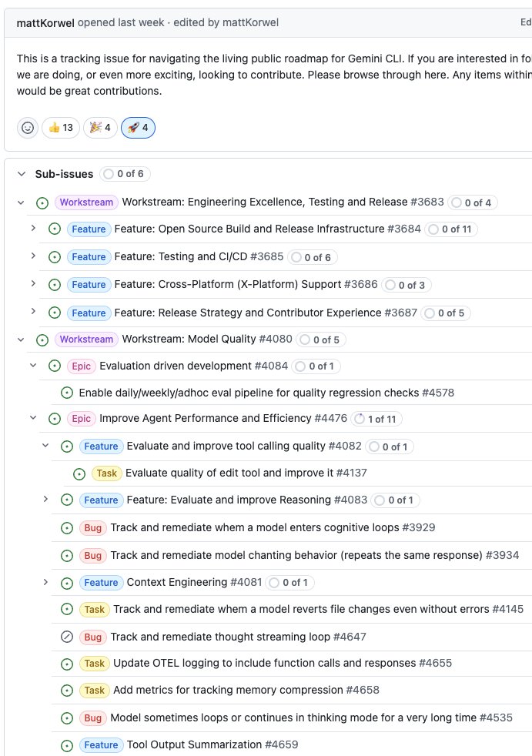Click the open status icon of issue #3685
532x756 pixels.
[55, 257]
